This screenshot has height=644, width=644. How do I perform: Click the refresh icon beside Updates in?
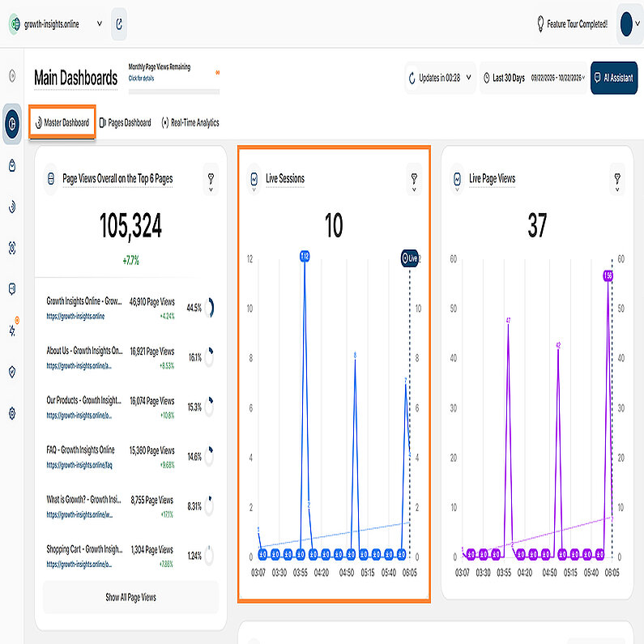coord(412,78)
